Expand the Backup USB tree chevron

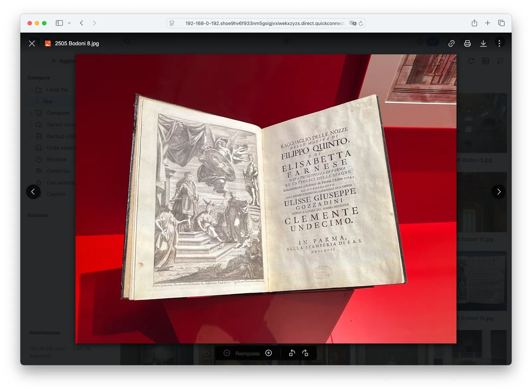[31, 137]
